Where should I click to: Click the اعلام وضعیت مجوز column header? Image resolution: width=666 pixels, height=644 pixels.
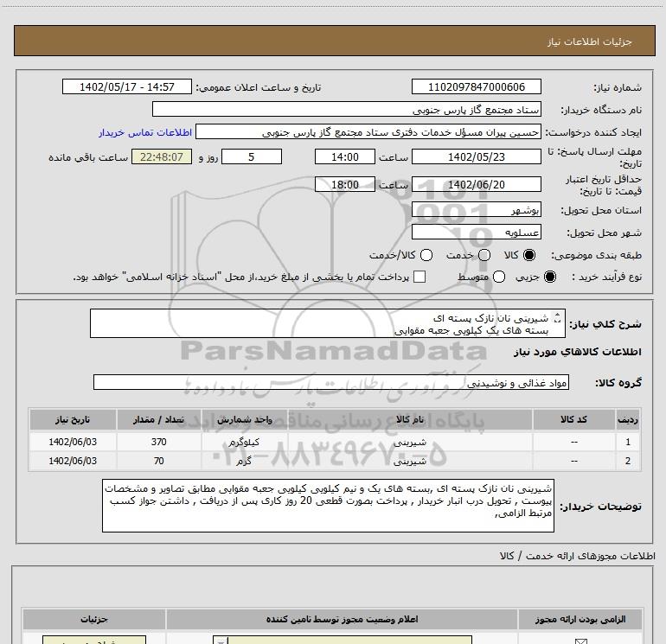[x=342, y=619]
